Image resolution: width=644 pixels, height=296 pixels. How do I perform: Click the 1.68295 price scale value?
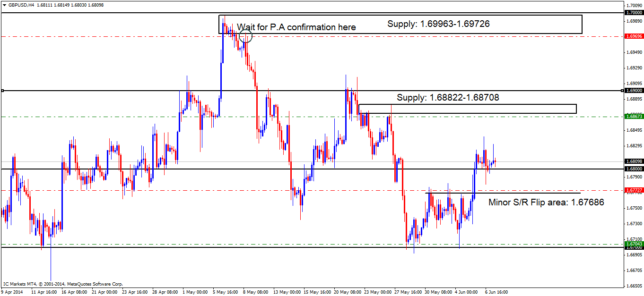click(x=634, y=145)
